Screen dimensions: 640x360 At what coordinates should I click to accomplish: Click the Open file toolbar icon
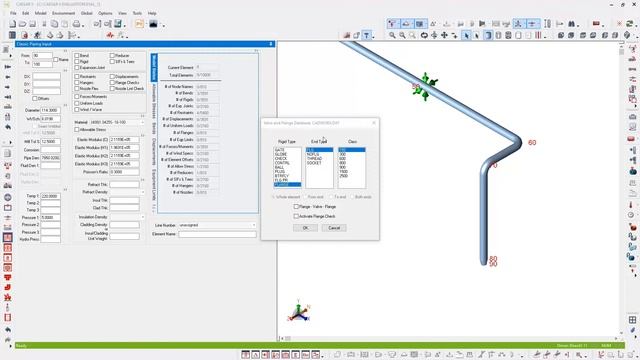22,24
